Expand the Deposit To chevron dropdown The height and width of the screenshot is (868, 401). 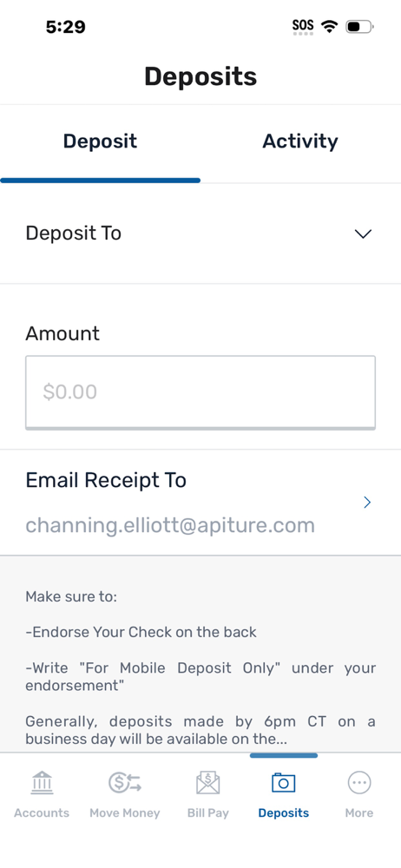pyautogui.click(x=363, y=234)
